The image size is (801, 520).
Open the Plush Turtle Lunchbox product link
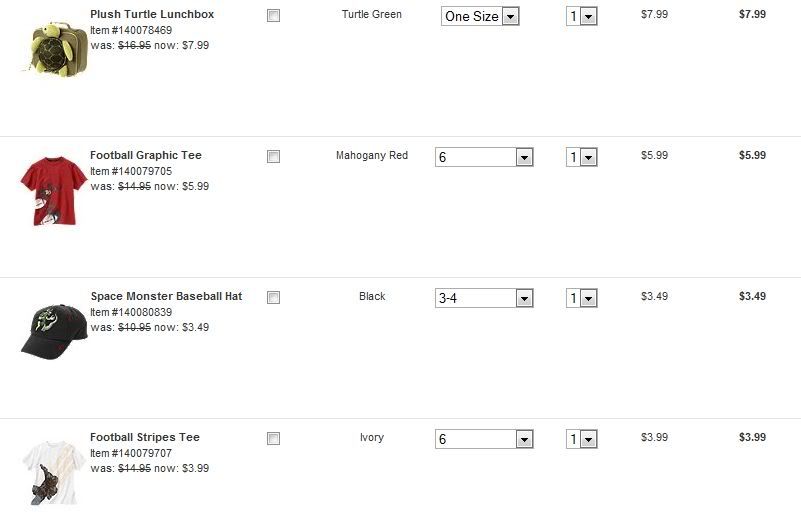point(152,14)
